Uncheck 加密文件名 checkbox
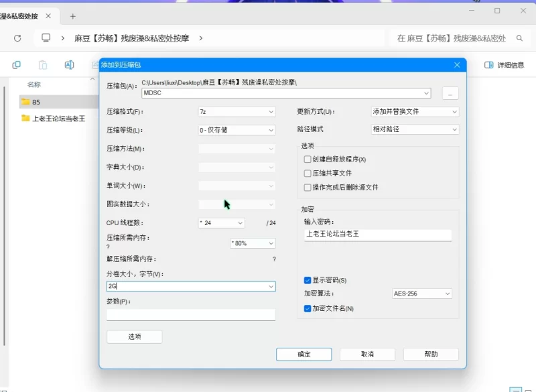The height and width of the screenshot is (392, 536). [x=308, y=308]
